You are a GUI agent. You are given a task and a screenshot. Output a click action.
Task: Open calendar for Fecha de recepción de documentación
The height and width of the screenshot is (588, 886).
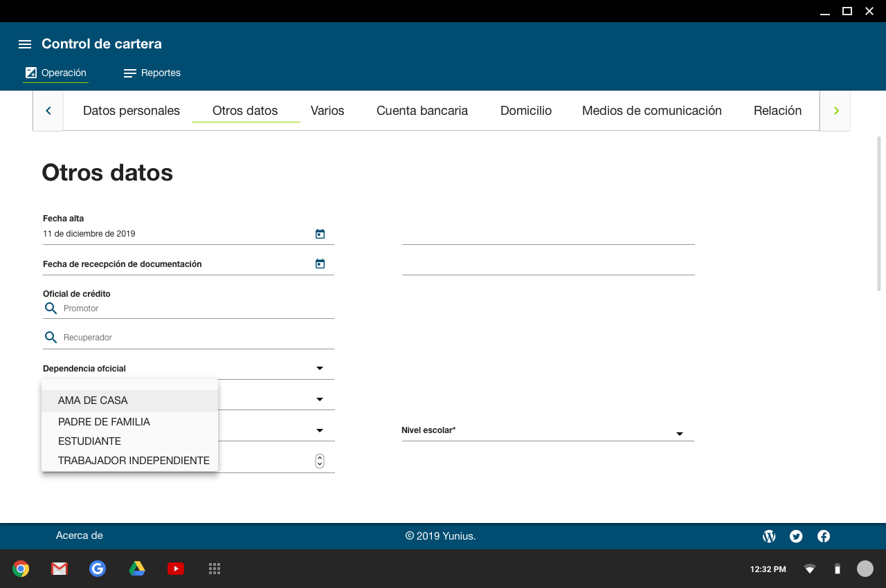point(320,264)
